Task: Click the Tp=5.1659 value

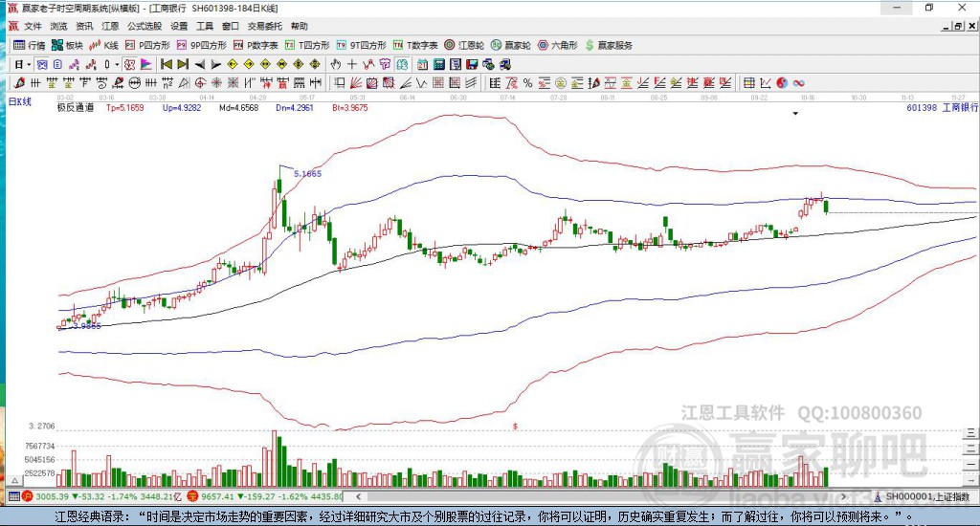Action: [125, 107]
